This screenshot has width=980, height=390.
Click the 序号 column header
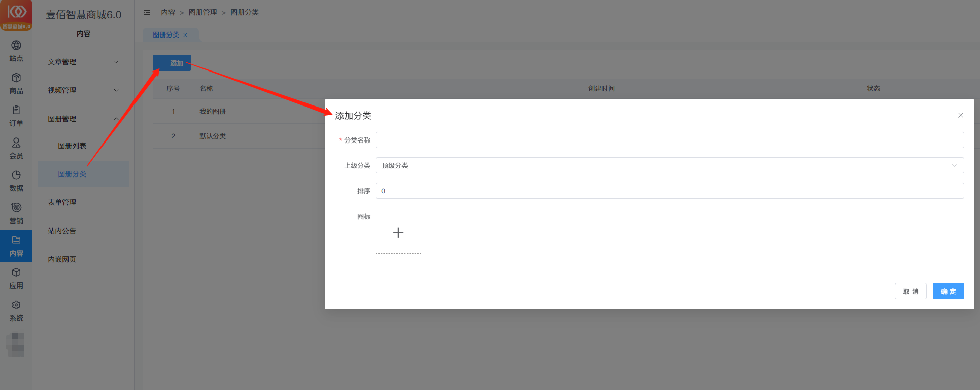(x=173, y=88)
